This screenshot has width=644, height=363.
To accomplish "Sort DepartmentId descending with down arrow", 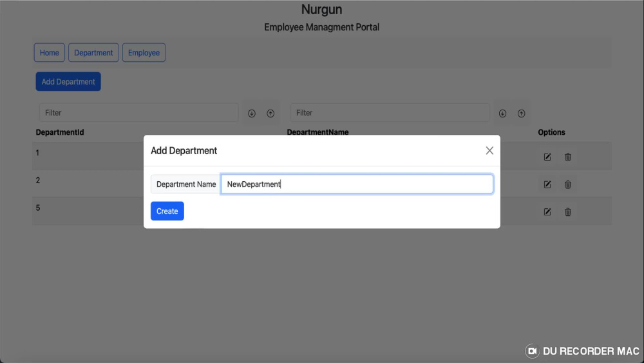I will pos(252,113).
